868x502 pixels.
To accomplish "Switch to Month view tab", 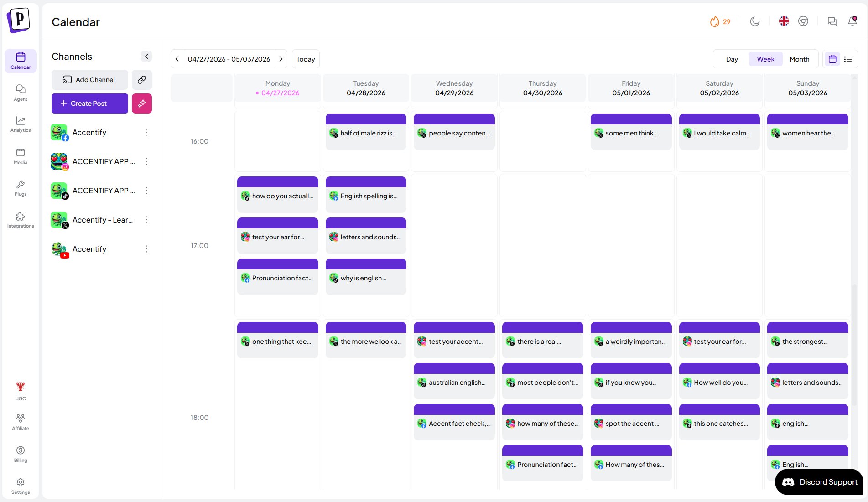I will coord(799,59).
